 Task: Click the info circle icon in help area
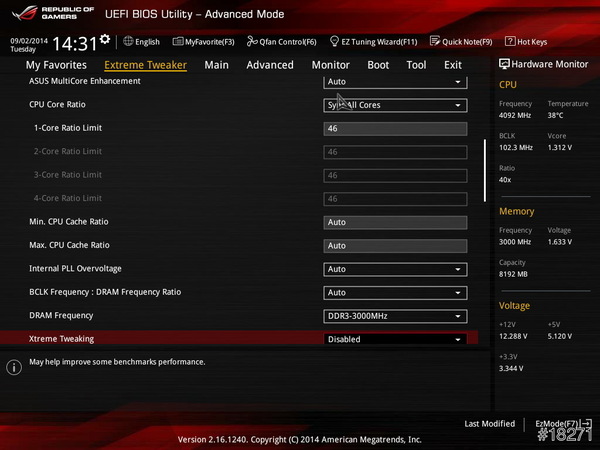pos(14,367)
